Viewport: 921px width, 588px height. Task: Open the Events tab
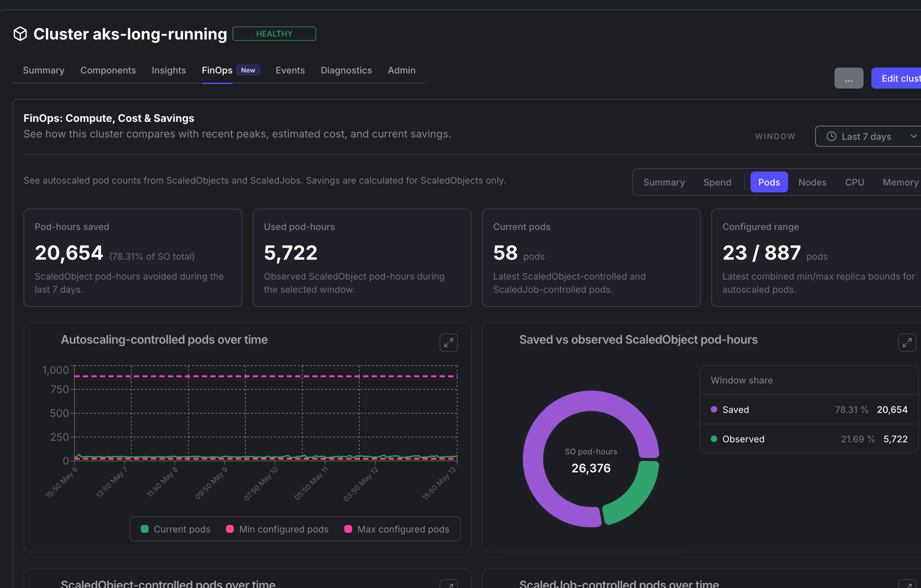(290, 70)
